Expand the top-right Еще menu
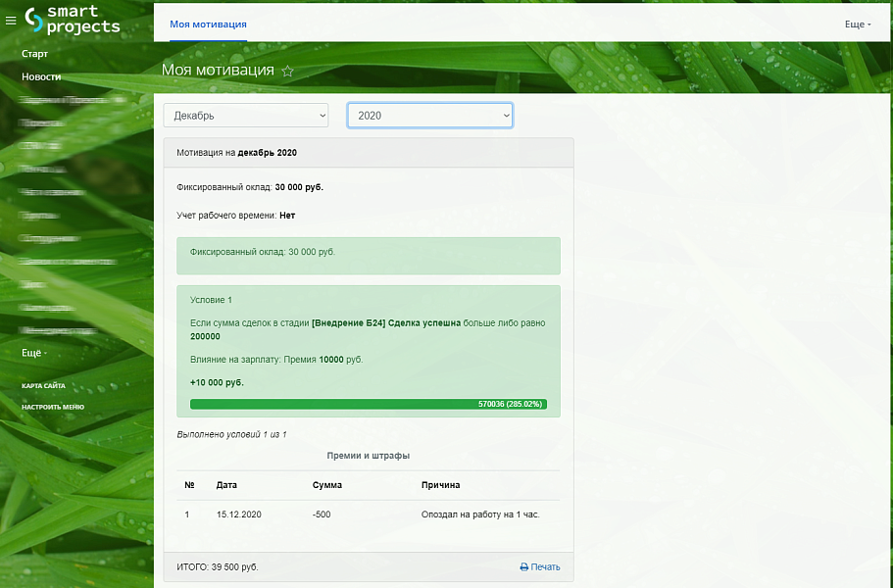The width and height of the screenshot is (893, 588). 858,24
